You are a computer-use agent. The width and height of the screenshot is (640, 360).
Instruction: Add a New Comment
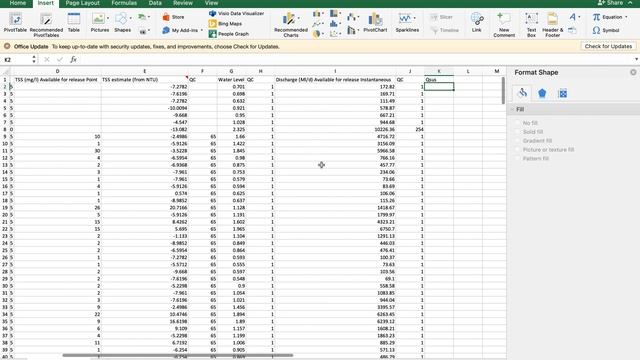[x=504, y=24]
